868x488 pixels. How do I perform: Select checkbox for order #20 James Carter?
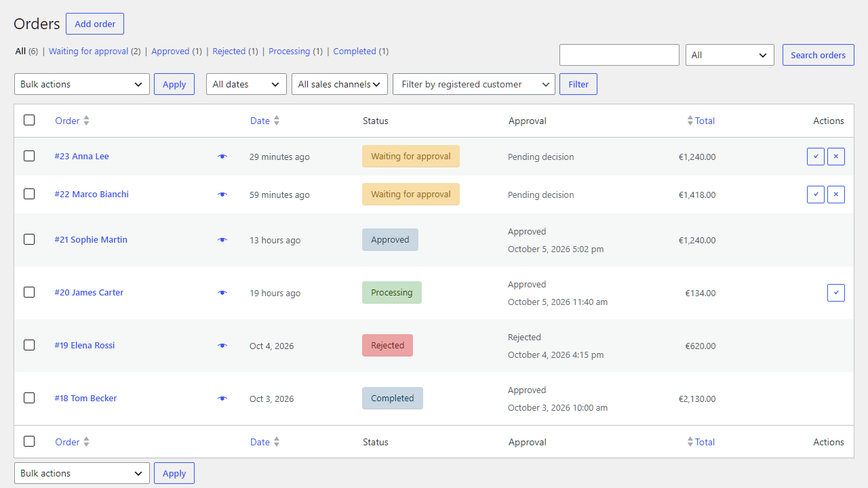(29, 292)
